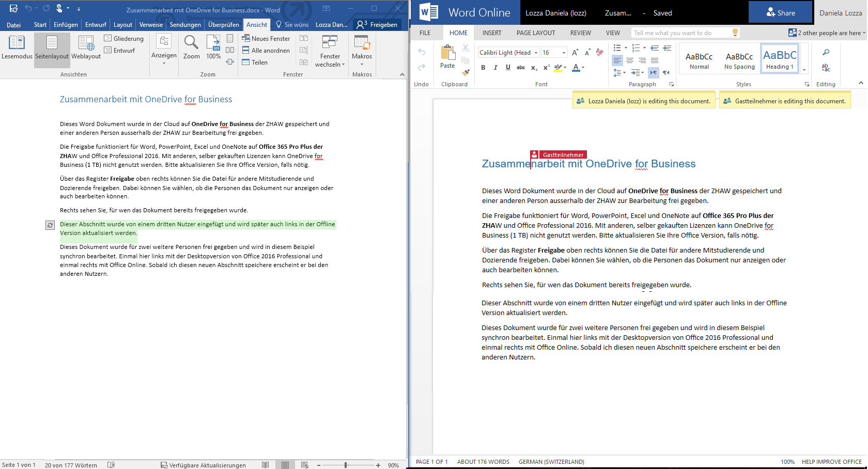Toggle Superscript in Word Online Font group
The height and width of the screenshot is (469, 868).
coord(546,67)
